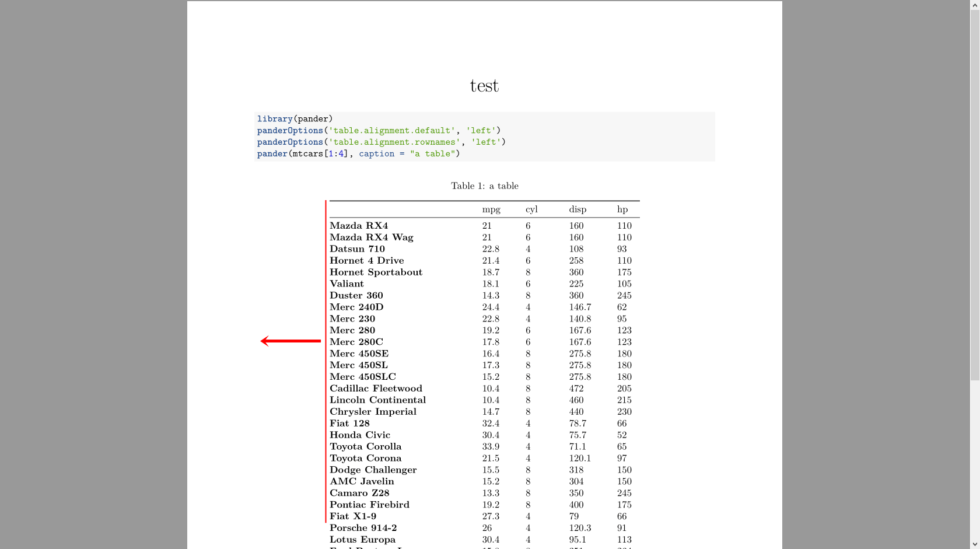
Task: Click the hp value 105 for Valiant
Action: (624, 284)
